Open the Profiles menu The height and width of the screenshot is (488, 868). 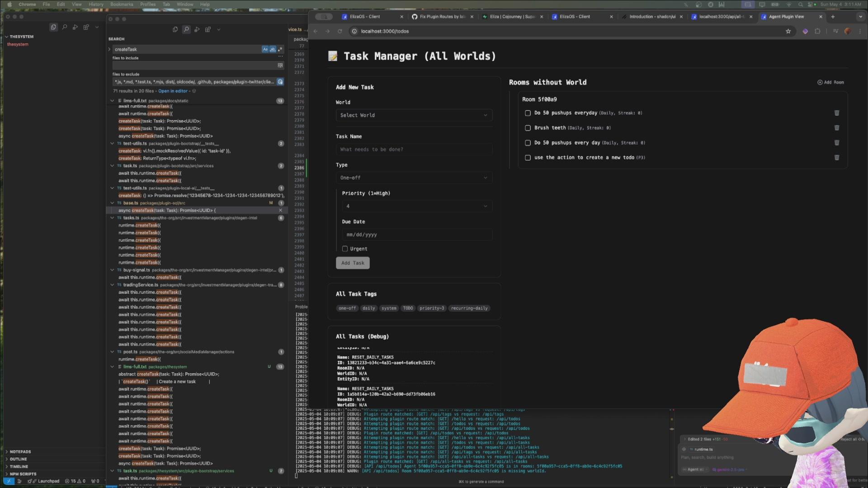coord(148,4)
